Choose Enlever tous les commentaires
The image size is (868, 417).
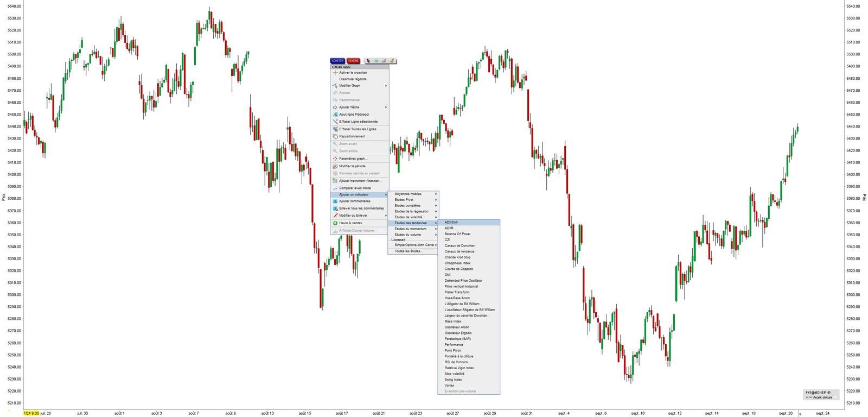point(360,208)
